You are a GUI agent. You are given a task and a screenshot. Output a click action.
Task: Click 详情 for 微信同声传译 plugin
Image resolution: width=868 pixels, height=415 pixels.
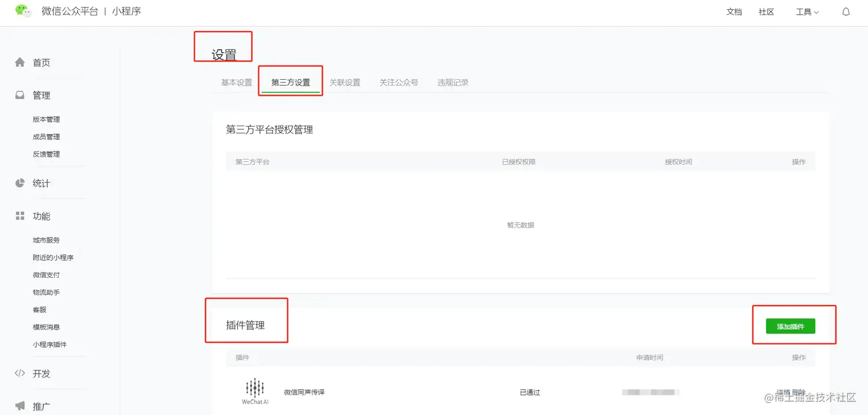(x=783, y=392)
